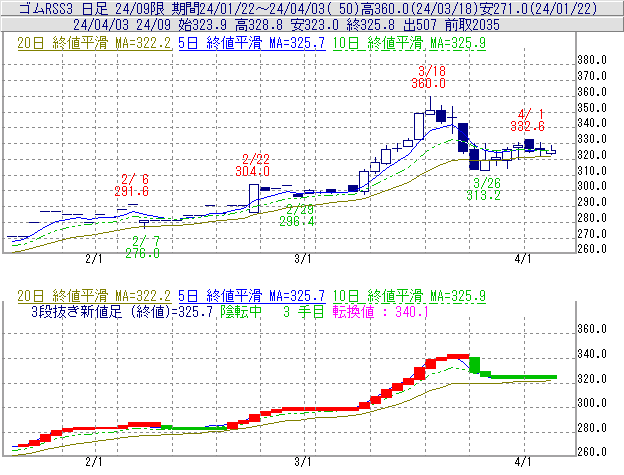624x475 pixels.
Task: Click the tall white 2/22 candlestick body
Action: tap(254, 198)
